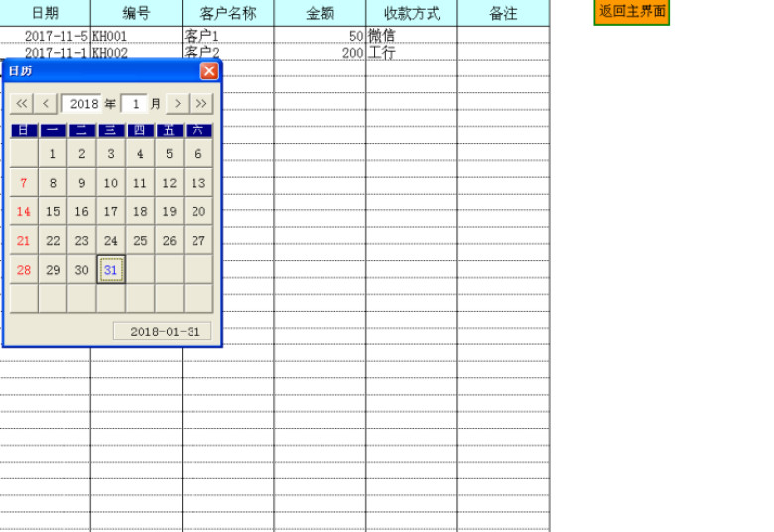Select day 2 in the calendar
The height and width of the screenshot is (532, 774).
coord(81,153)
